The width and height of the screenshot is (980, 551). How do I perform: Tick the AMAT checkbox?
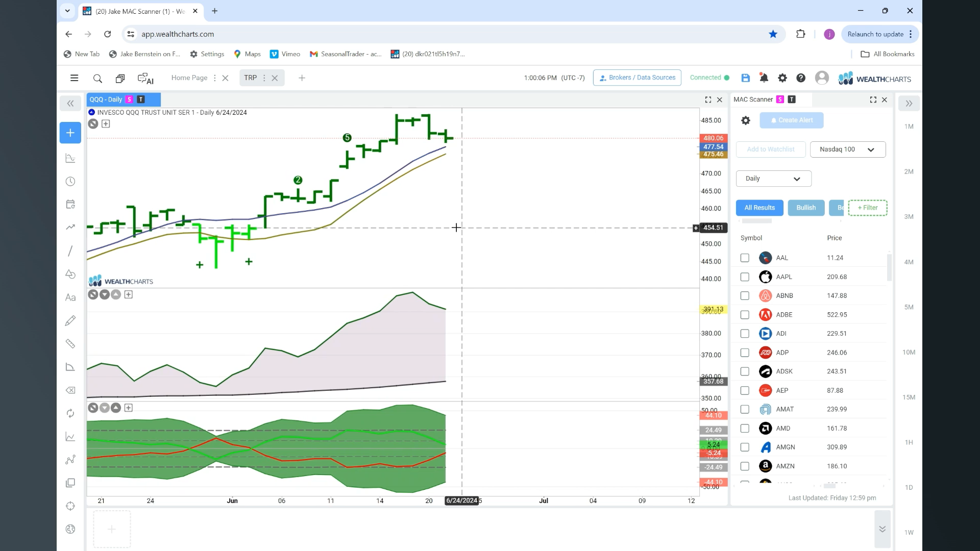(x=745, y=409)
